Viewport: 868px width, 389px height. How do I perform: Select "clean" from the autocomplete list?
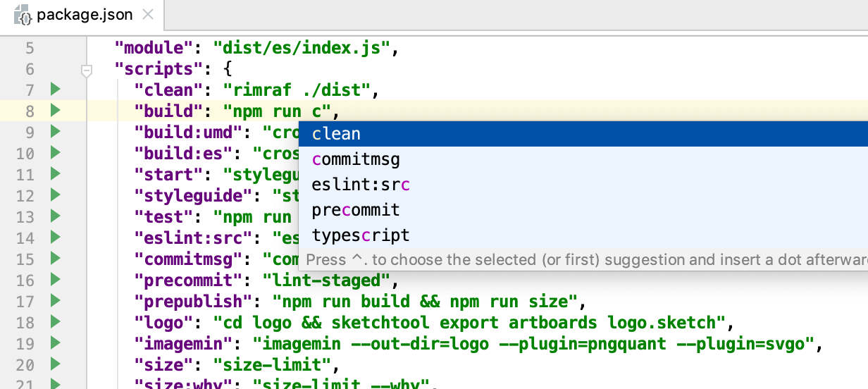(x=336, y=134)
